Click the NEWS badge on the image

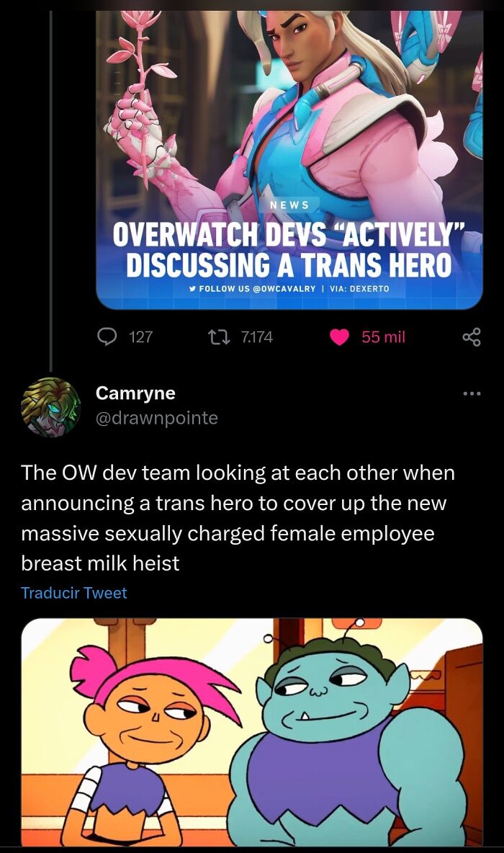tap(289, 205)
